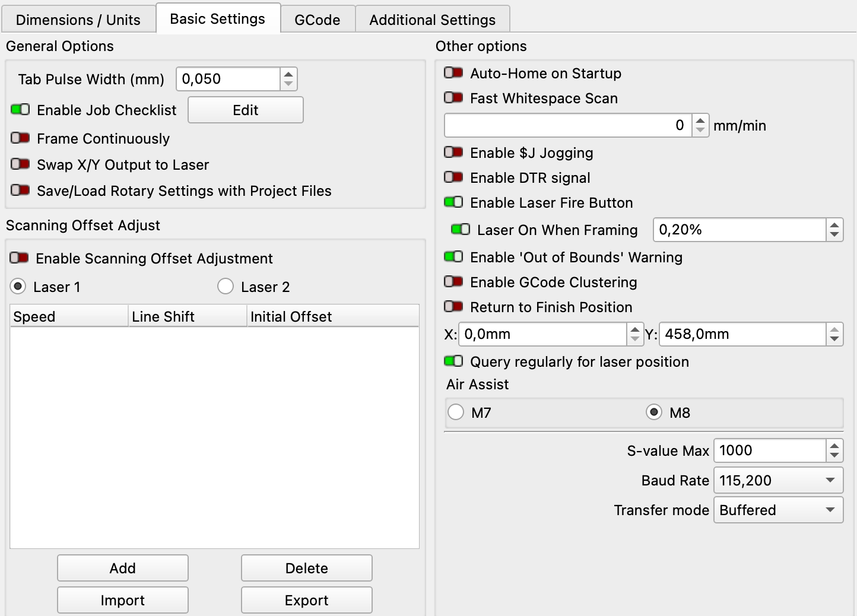Image resolution: width=857 pixels, height=616 pixels.
Task: Select Laser 1 in Scanning Offset Adjust
Action: click(x=18, y=286)
